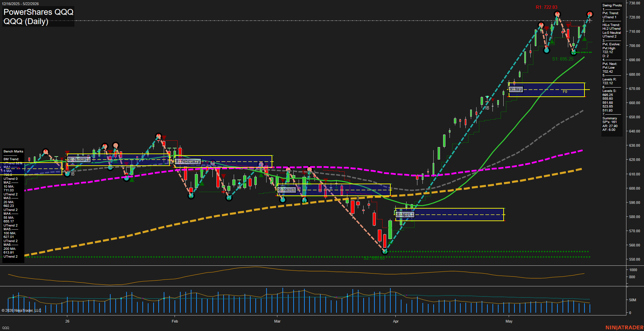Click the PowerShares QQQ chart title
644x331 pixels.
click(x=38, y=12)
